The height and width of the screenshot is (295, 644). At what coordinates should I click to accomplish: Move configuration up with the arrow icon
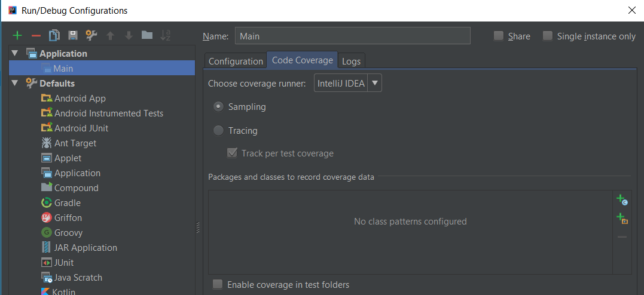coord(110,36)
